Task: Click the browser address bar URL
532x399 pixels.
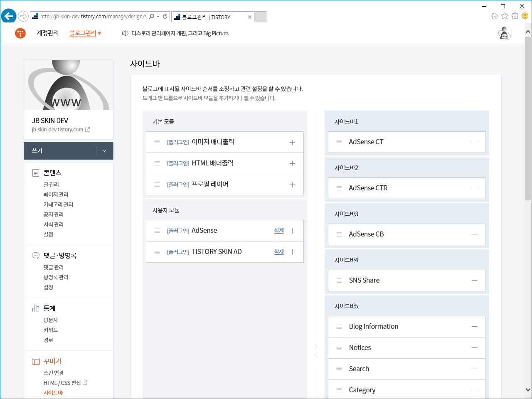Action: [x=93, y=17]
